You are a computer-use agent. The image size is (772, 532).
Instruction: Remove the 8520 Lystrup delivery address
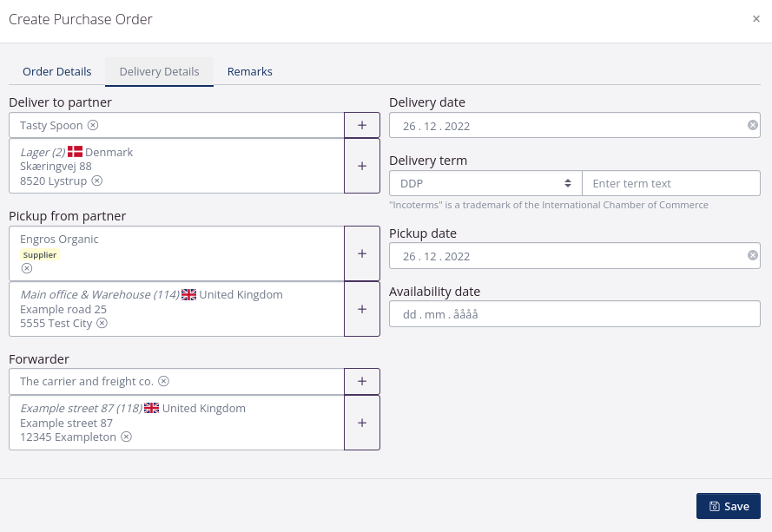97,181
